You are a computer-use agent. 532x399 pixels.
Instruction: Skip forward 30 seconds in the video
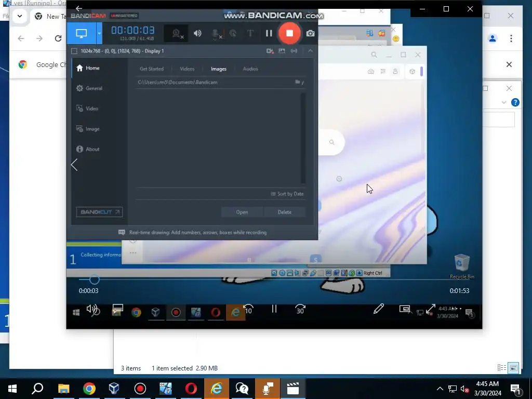[x=300, y=309]
